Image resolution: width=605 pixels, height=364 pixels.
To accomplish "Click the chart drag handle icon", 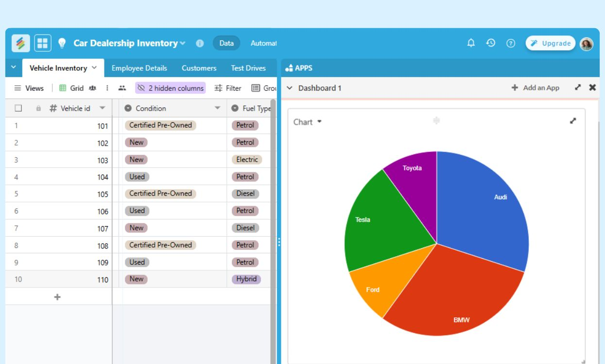I will click(x=436, y=120).
